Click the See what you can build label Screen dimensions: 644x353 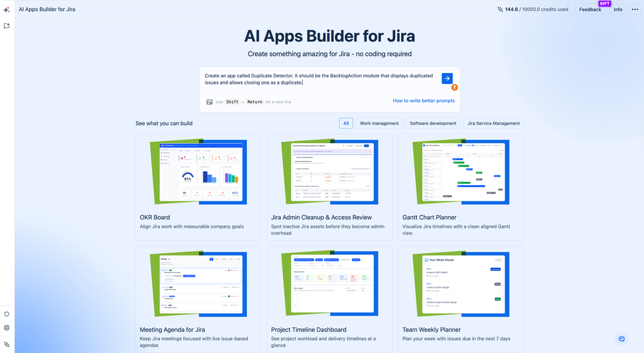pos(164,123)
